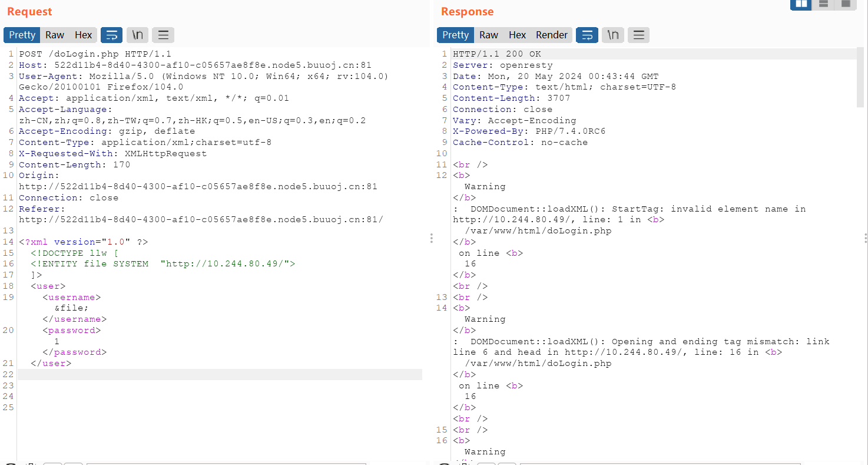Switch Request view to Pretty tab
Viewport: 868px width, 465px height.
pos(22,35)
